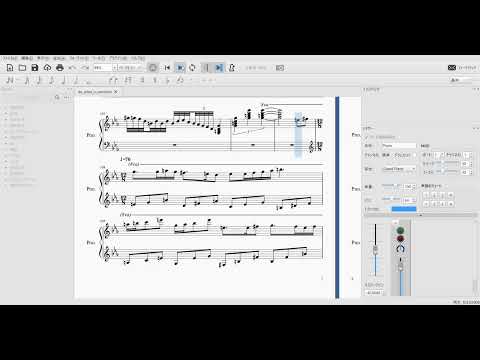Open the Help menu
This screenshot has height=360, width=480.
tap(138, 58)
